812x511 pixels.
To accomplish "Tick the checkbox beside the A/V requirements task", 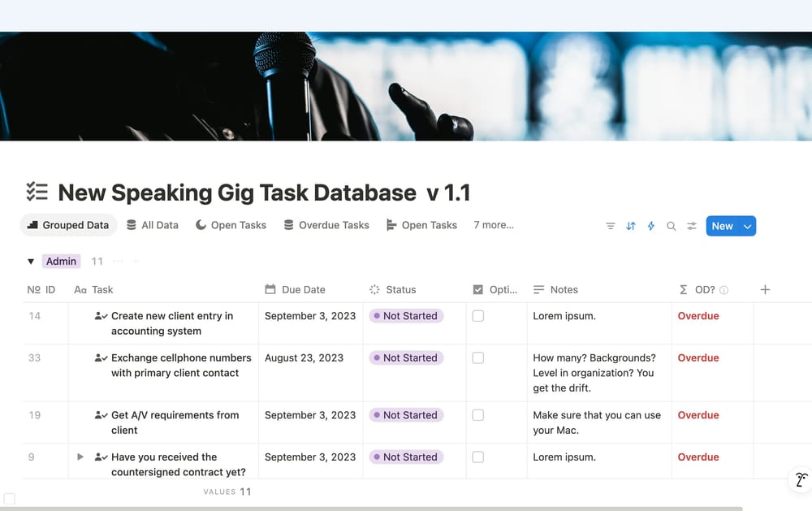I will (478, 416).
